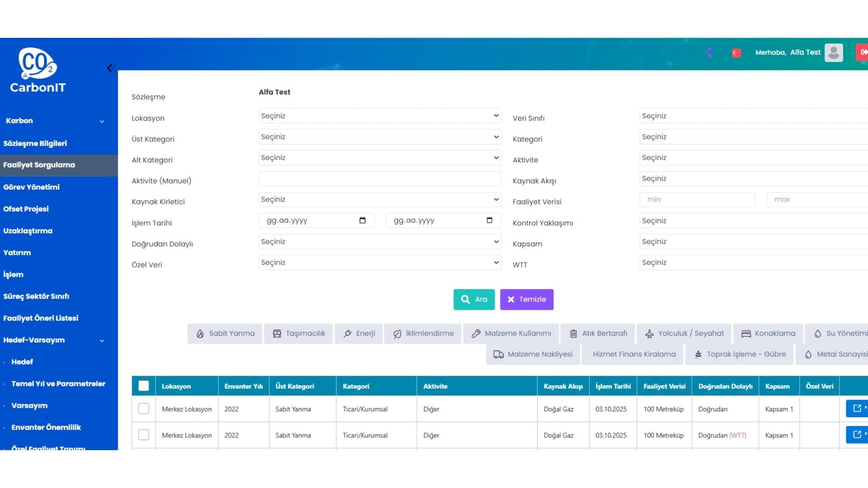This screenshot has height=488, width=868.
Task: Check the second row's checkbox
Action: [x=144, y=435]
